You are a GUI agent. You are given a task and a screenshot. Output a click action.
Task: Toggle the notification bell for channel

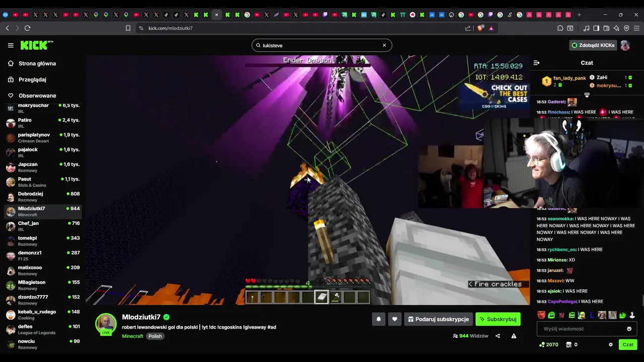pyautogui.click(x=378, y=319)
